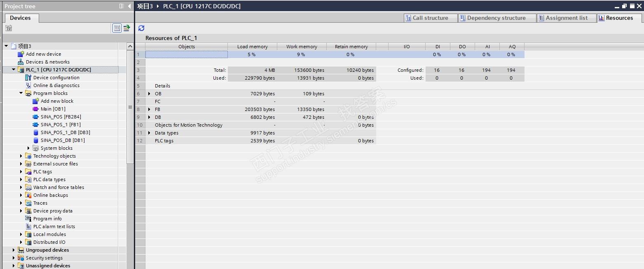Click the Retain memory column header
644x269 pixels.
[x=351, y=47]
